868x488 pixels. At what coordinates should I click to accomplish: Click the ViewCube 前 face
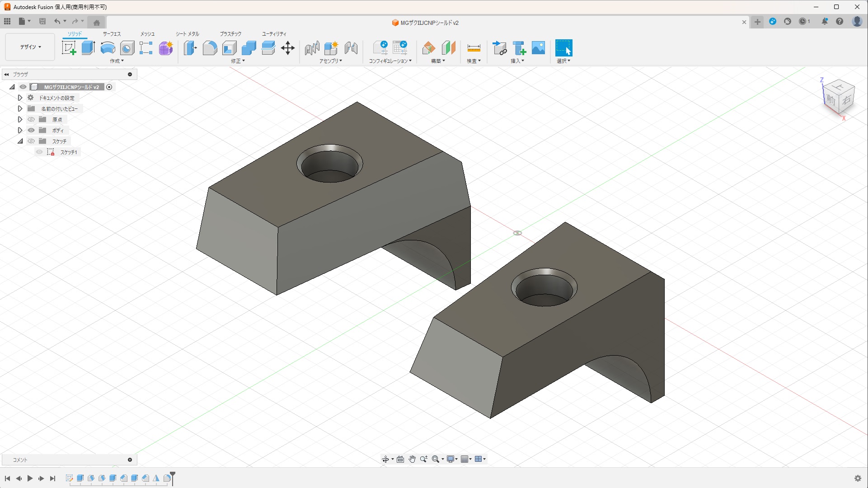[831, 100]
